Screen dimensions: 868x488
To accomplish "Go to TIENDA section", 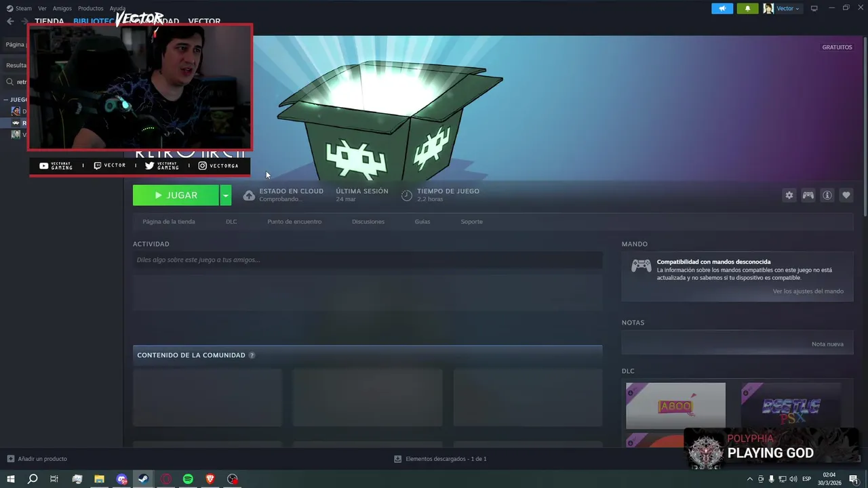I will (x=50, y=22).
